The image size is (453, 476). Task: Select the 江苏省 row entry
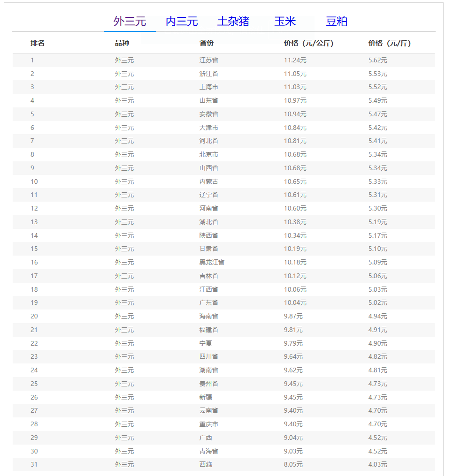(208, 60)
